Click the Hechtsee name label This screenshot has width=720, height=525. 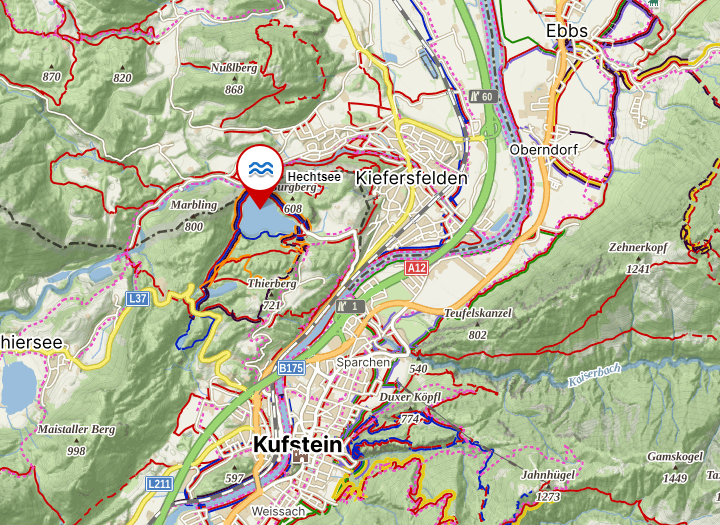[314, 176]
